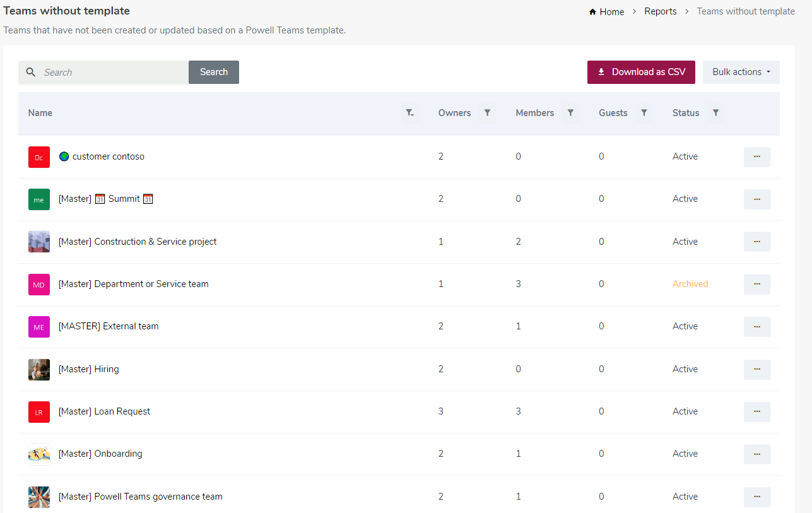
Task: Open more options for Summit row
Action: click(x=757, y=199)
